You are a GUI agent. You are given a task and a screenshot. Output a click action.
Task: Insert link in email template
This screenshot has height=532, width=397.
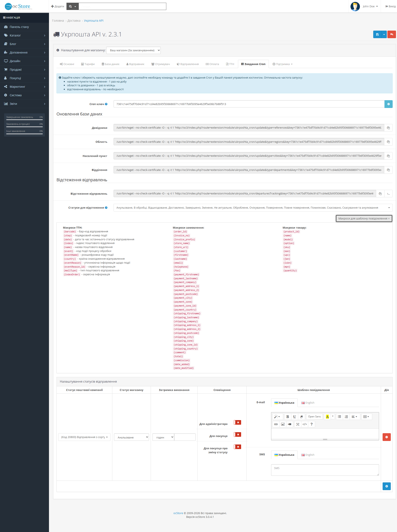(276, 424)
